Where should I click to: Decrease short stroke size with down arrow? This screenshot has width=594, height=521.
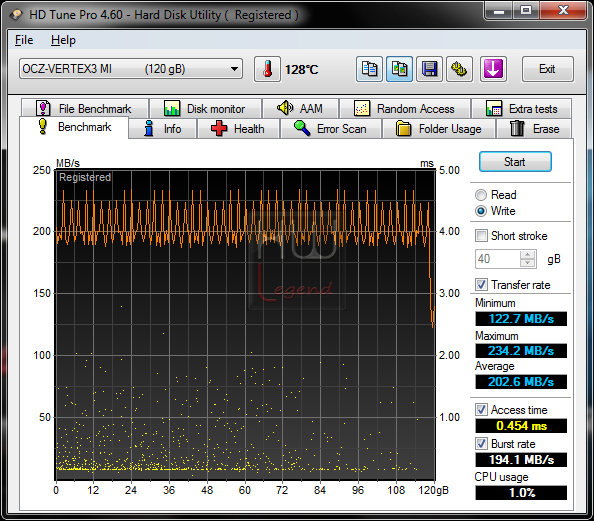click(527, 263)
